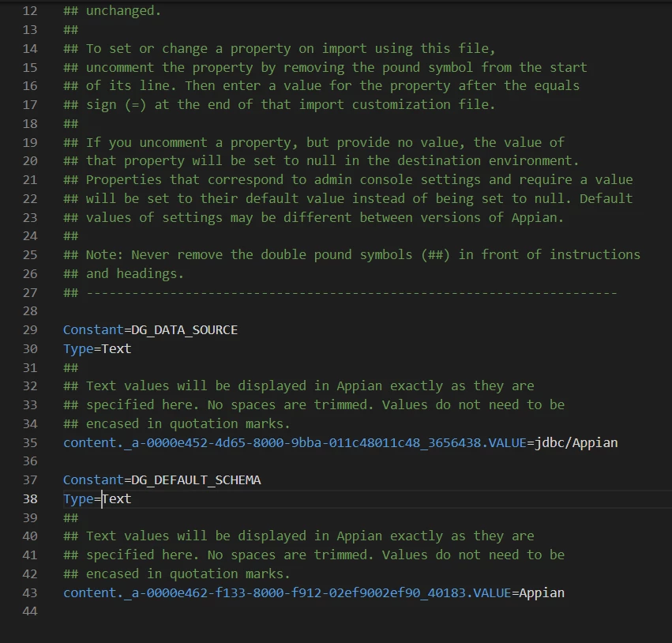Click the Text value on line 38
Viewport: 672px width, 643px height.
[117, 498]
